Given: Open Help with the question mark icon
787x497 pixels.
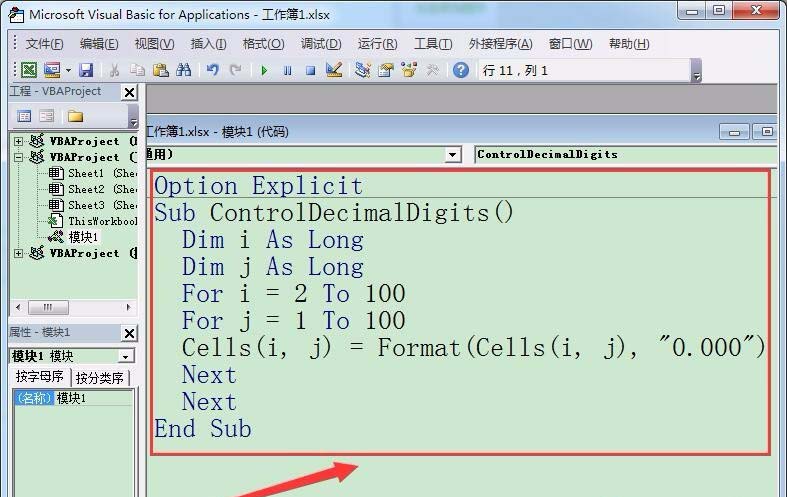Looking at the screenshot, I should (x=460, y=70).
